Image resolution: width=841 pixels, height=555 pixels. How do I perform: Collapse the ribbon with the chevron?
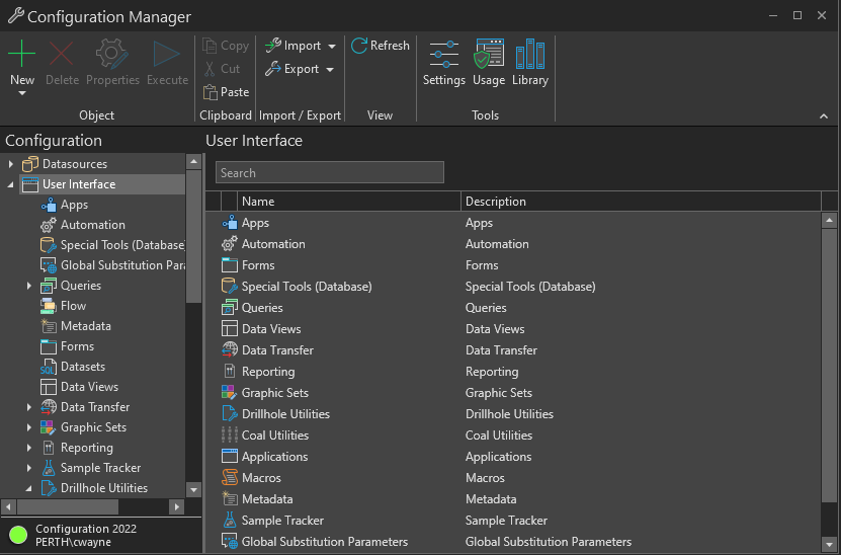[x=823, y=116]
